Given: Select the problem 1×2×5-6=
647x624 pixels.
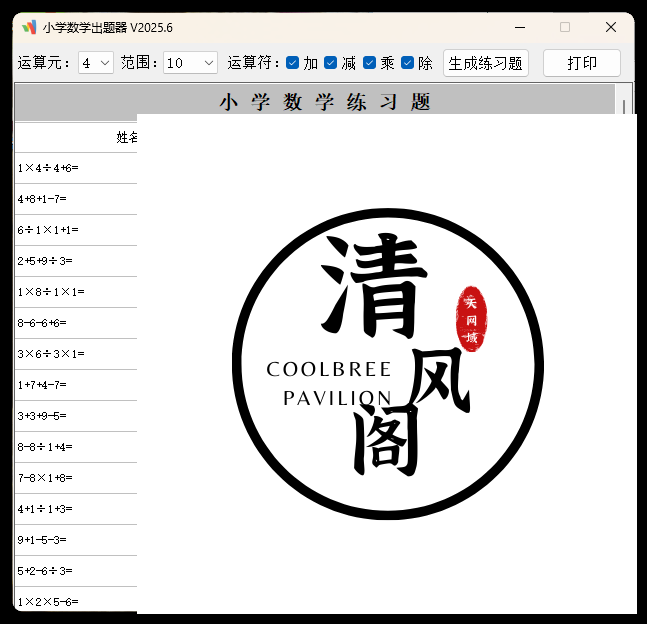Looking at the screenshot, I should pos(48,602).
